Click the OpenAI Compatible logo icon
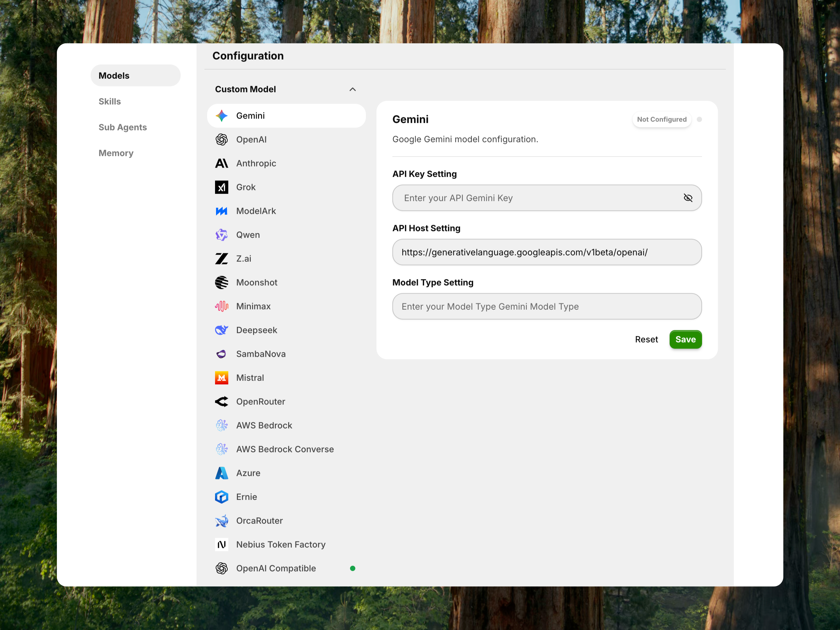 point(221,568)
